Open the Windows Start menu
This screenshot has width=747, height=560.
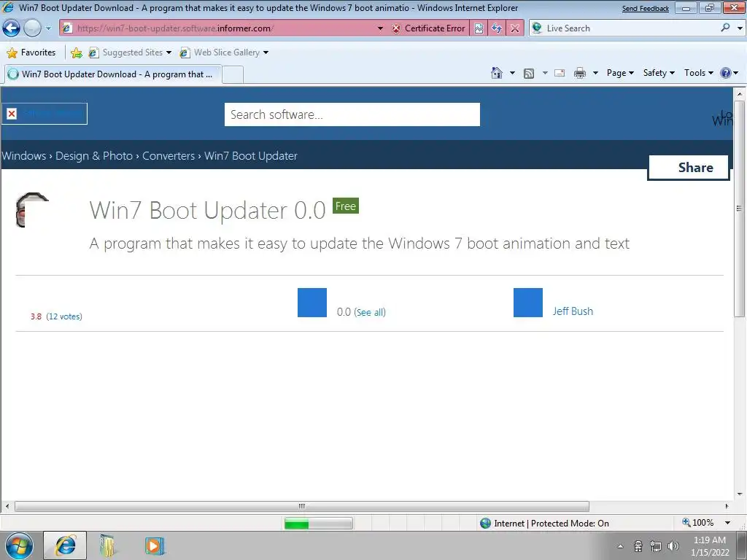[19, 545]
